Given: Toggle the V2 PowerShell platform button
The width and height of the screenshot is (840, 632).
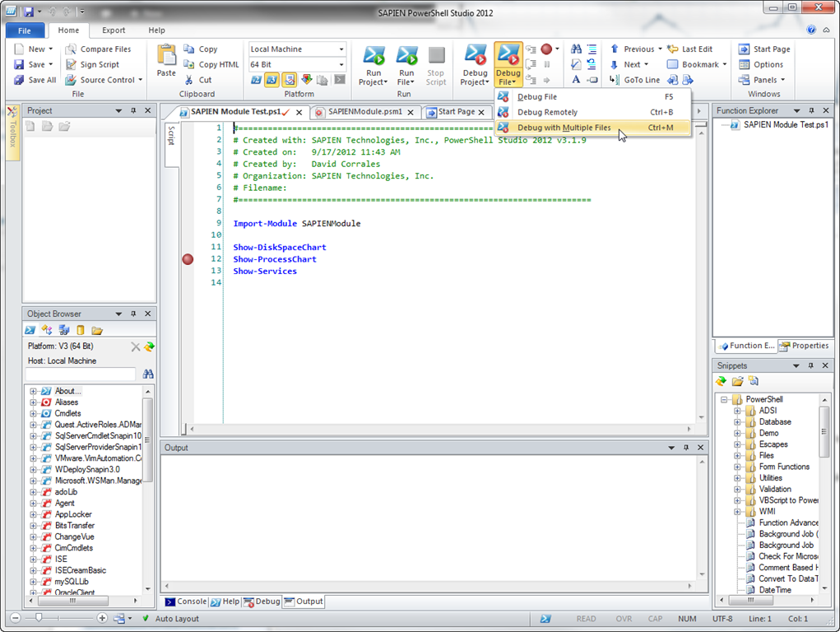Looking at the screenshot, I should coord(256,80).
